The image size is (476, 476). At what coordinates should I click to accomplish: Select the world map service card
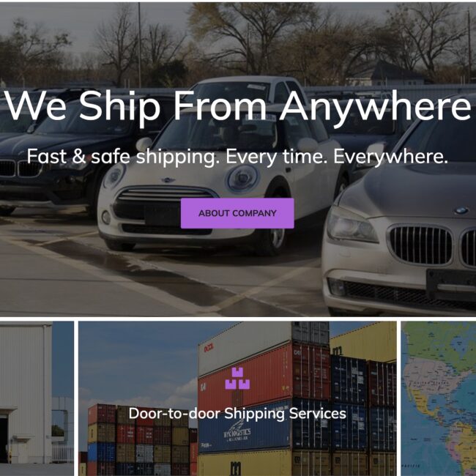tap(439, 398)
